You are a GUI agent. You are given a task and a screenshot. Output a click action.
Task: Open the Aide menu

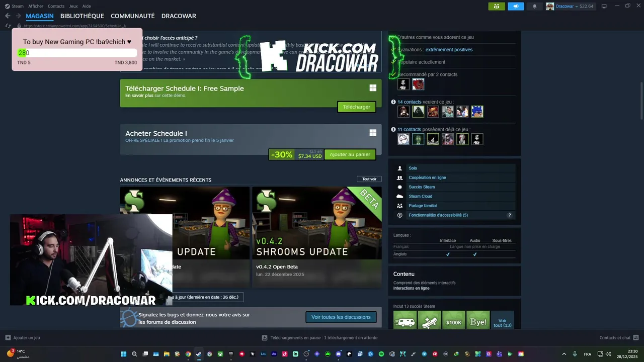pos(87,6)
